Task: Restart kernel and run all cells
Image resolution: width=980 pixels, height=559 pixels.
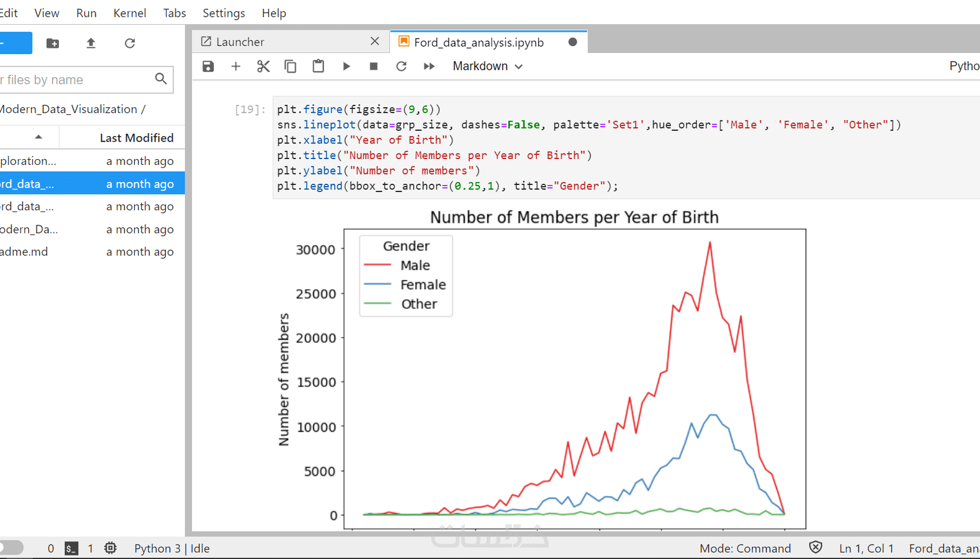Action: (429, 66)
